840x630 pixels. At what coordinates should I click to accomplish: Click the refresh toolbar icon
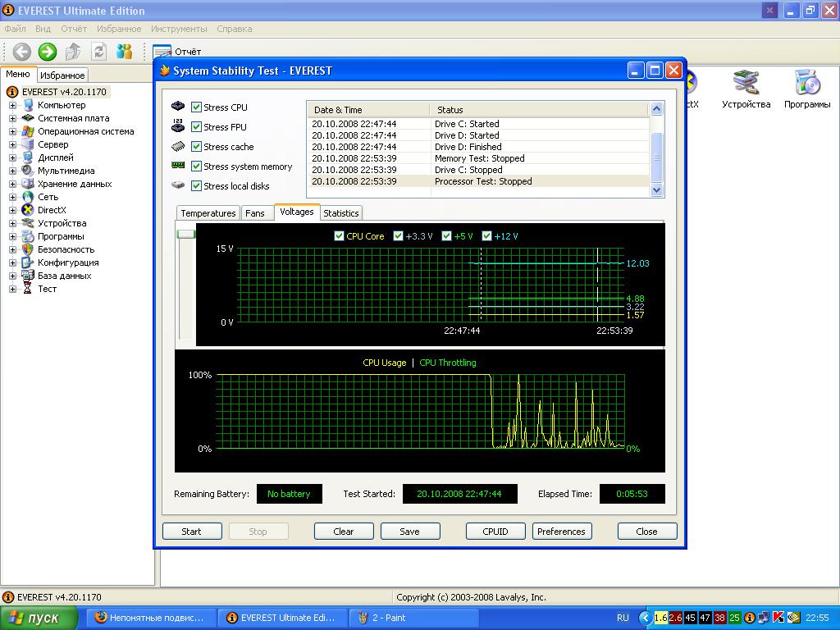[99, 52]
